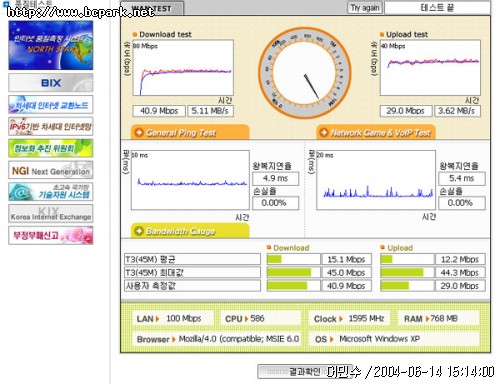Click the arrow icon beside Network Game & VoIP Test
Screen dimensions: 500x384
pyautogui.click(x=323, y=132)
